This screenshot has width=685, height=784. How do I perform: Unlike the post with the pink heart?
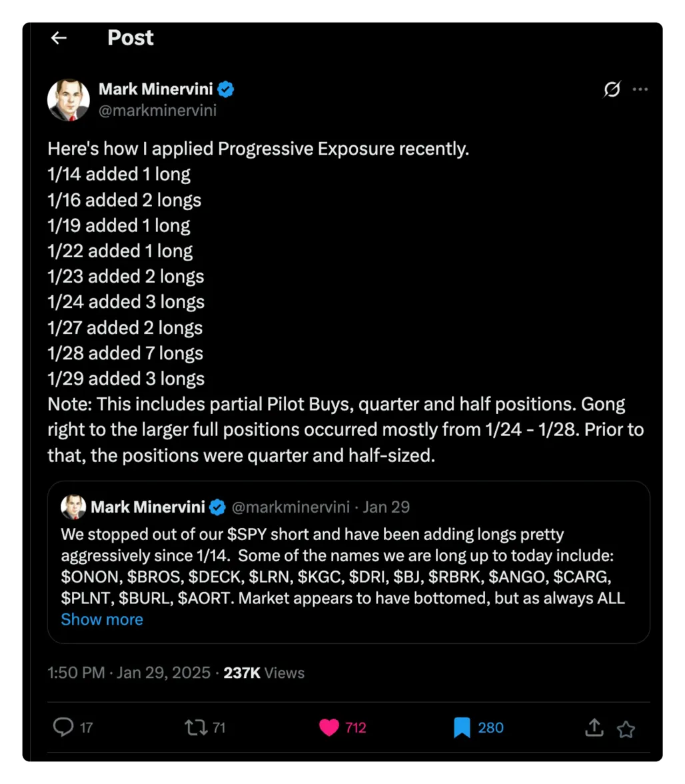[329, 727]
